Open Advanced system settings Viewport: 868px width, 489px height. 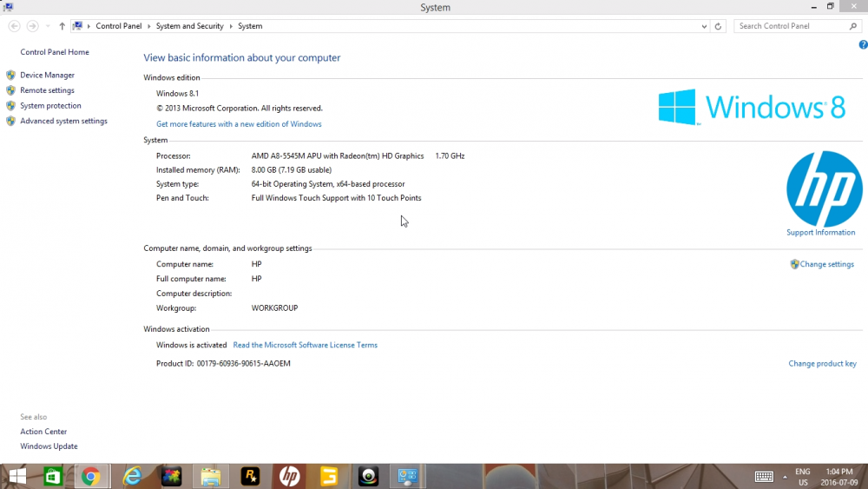coord(63,121)
